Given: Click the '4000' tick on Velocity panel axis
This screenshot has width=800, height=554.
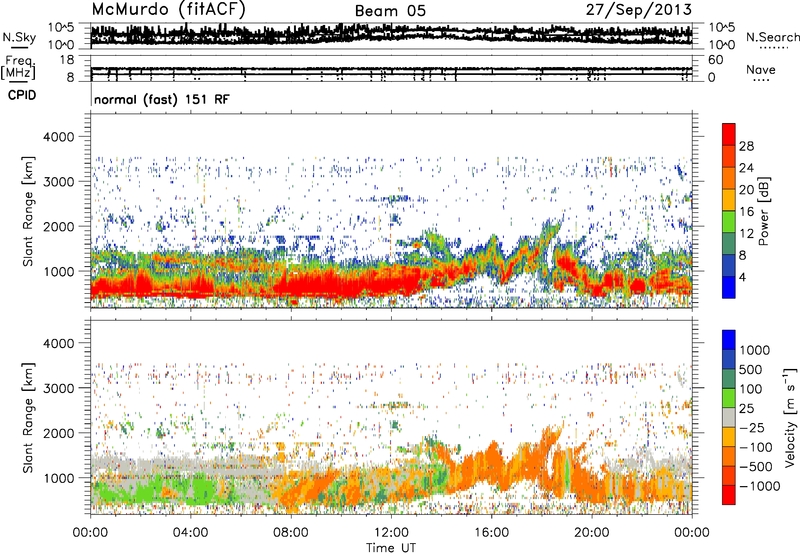Looking at the screenshot, I should coord(58,343).
